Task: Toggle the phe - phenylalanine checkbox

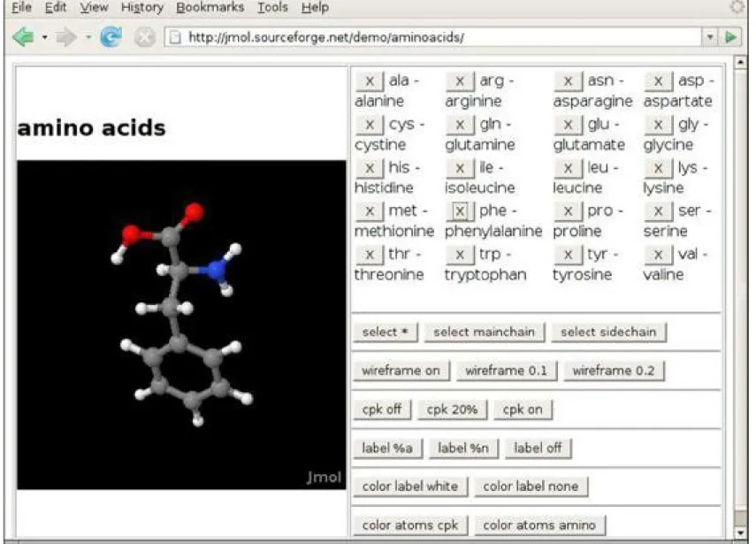Action: 460,211
